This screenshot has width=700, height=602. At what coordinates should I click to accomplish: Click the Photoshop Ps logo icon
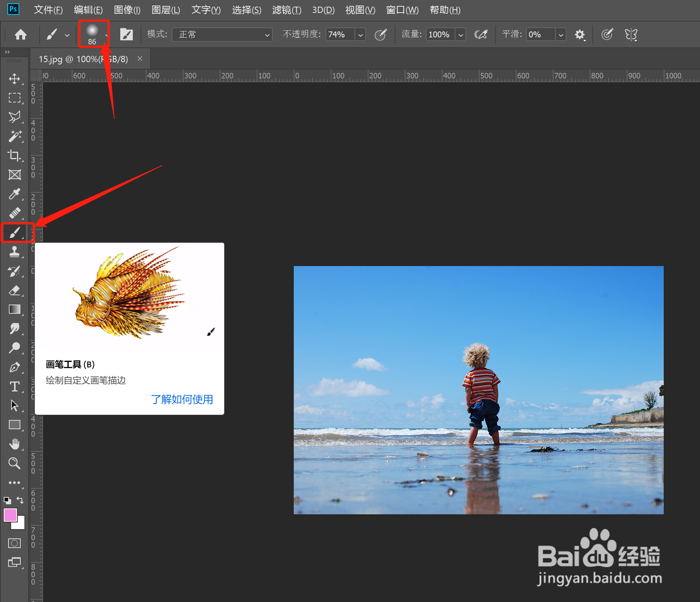[x=13, y=9]
